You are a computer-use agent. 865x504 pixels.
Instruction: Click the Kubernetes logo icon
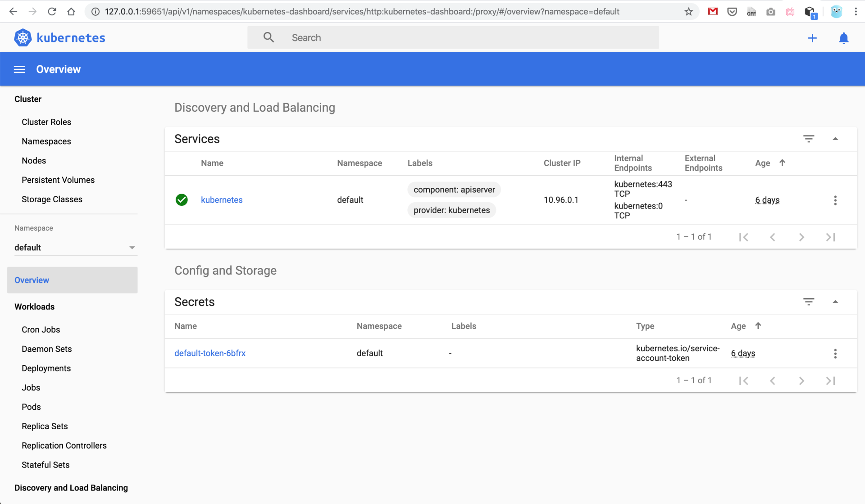[x=23, y=38]
